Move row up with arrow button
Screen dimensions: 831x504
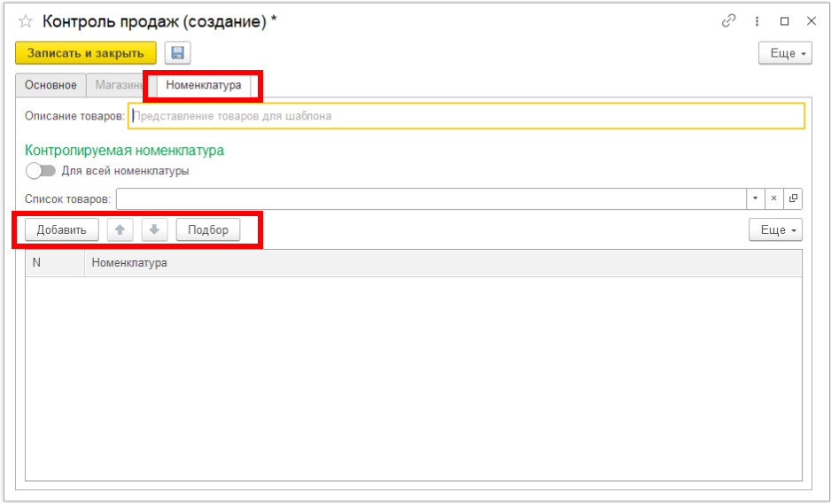pyautogui.click(x=120, y=230)
